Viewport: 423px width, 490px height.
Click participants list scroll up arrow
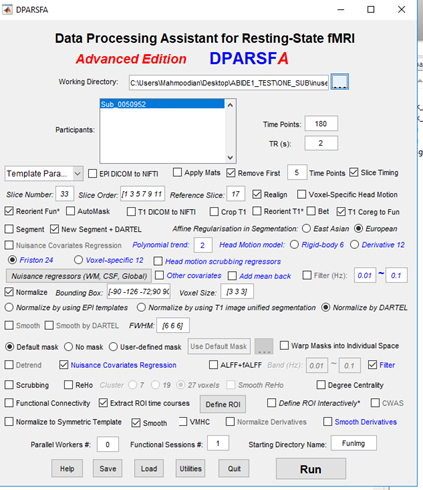(x=230, y=105)
